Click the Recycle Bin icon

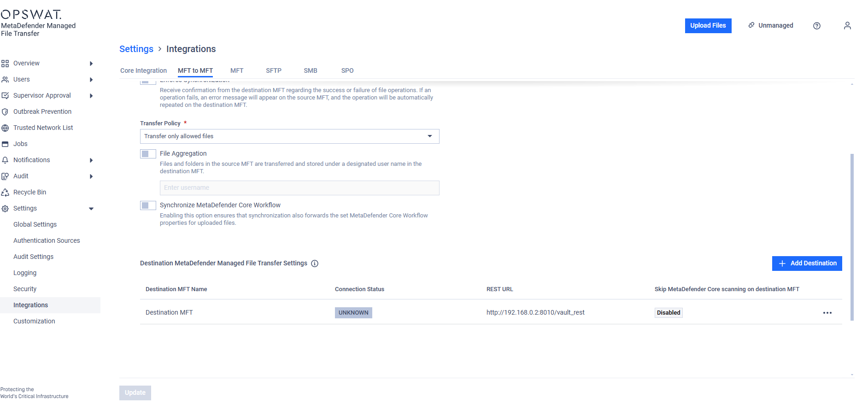coord(5,193)
